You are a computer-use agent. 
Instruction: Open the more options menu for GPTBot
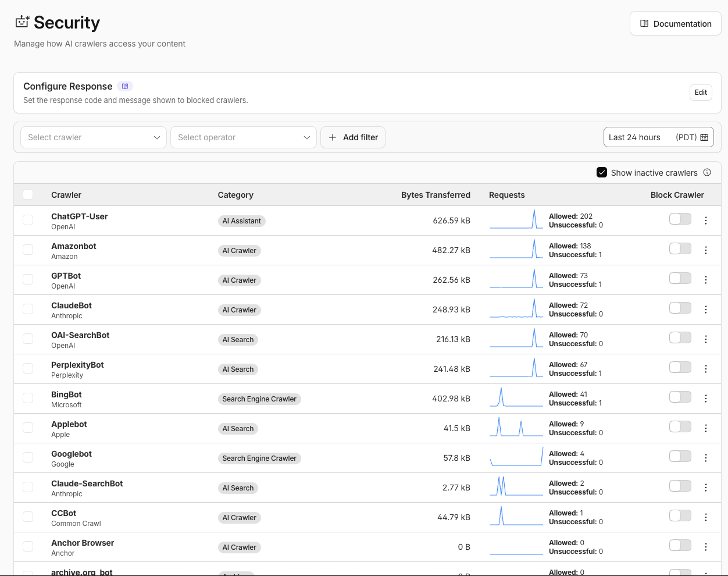pyautogui.click(x=706, y=280)
